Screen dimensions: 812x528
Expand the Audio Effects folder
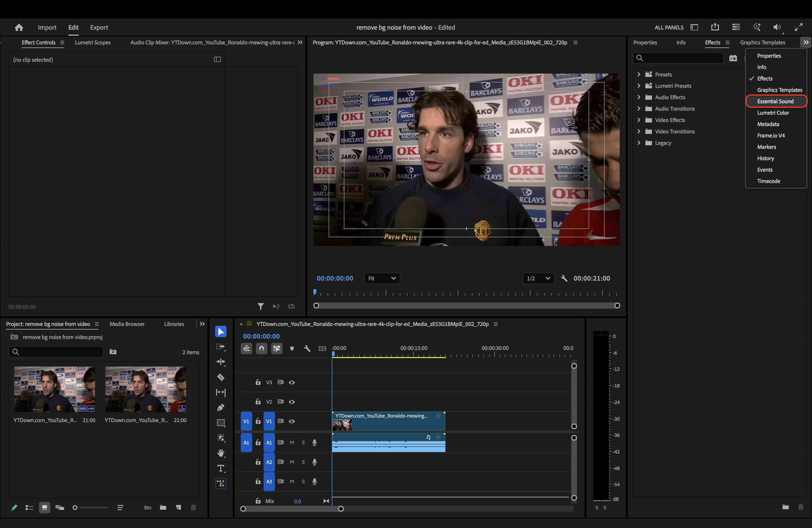(639, 97)
